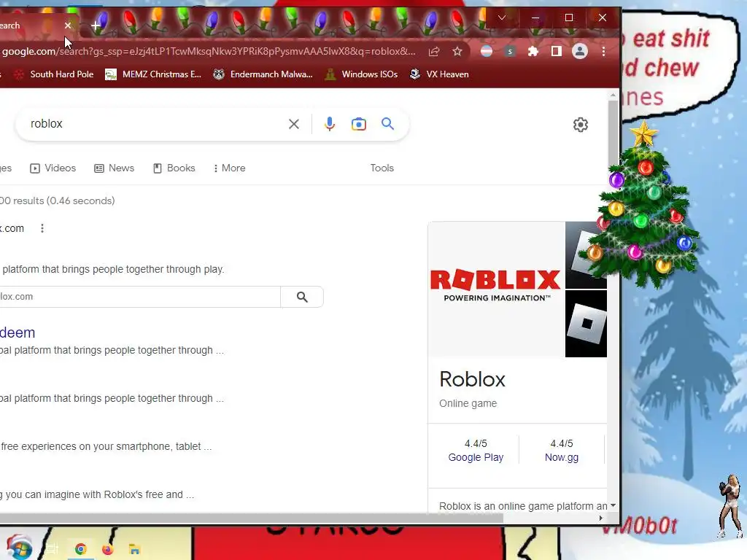This screenshot has height=560, width=747.
Task: Open the Chrome three-dot menu
Action: coord(603,51)
